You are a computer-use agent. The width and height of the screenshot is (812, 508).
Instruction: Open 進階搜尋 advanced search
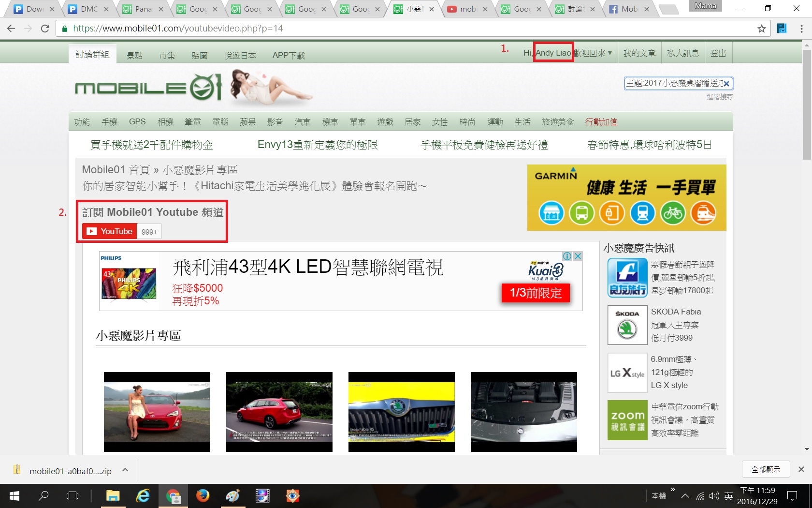pyautogui.click(x=720, y=97)
